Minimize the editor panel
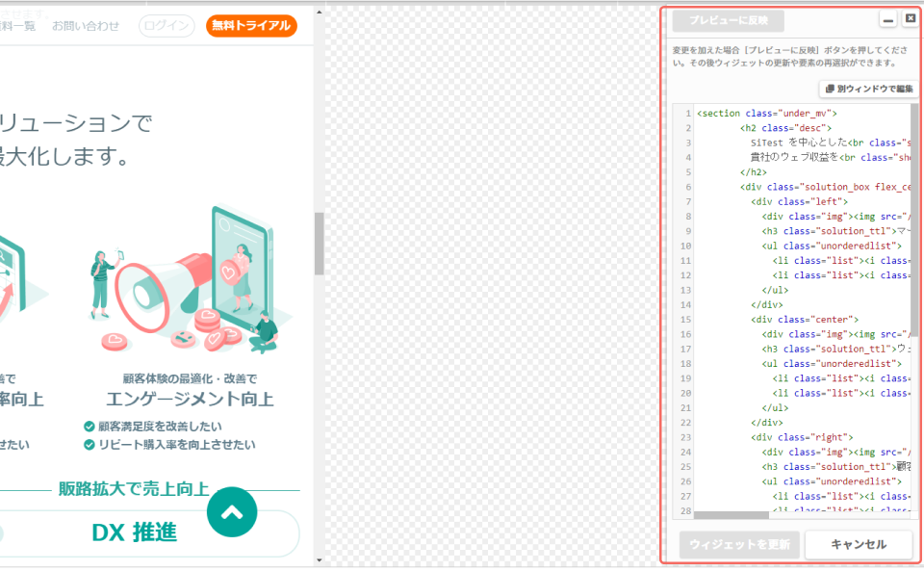This screenshot has width=924, height=571. [888, 19]
